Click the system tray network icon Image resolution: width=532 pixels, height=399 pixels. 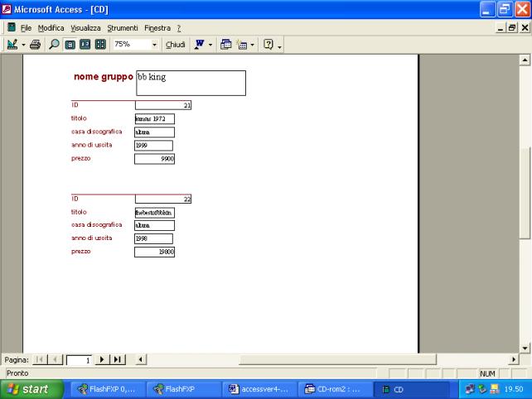(x=470, y=389)
